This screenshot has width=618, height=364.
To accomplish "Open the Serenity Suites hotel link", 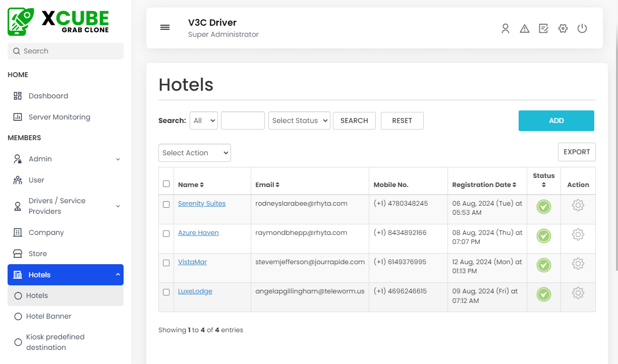I will (x=202, y=203).
